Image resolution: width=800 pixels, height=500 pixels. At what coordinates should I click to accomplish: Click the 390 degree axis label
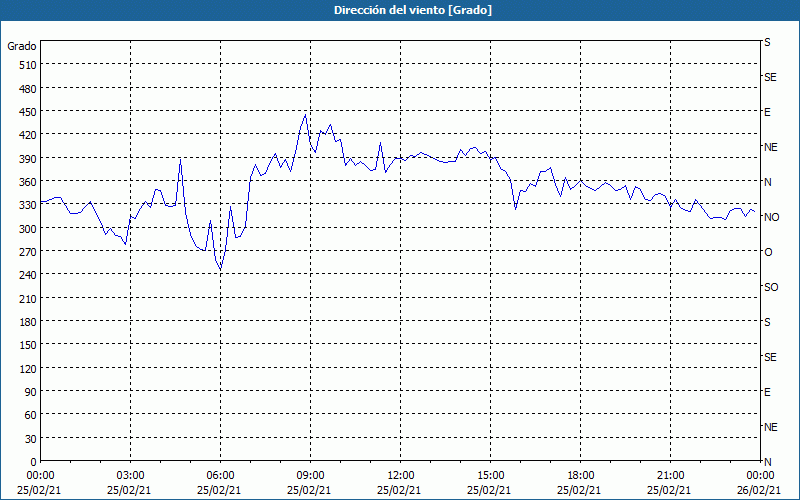tap(28, 159)
